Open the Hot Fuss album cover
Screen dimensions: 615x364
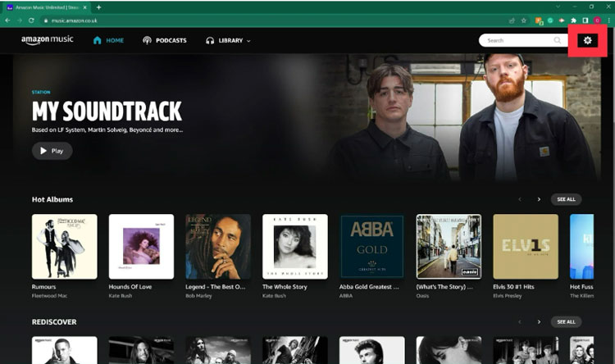(581, 246)
